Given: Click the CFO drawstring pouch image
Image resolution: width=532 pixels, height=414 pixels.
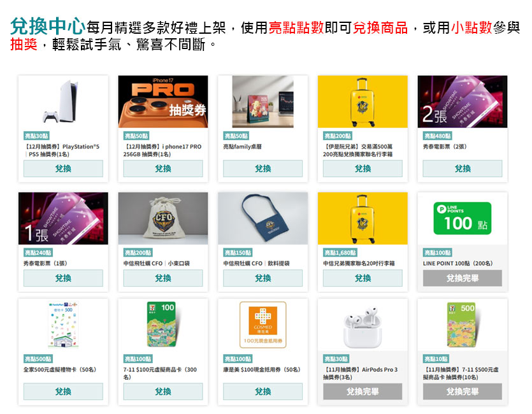Looking at the screenshot, I should [x=163, y=218].
